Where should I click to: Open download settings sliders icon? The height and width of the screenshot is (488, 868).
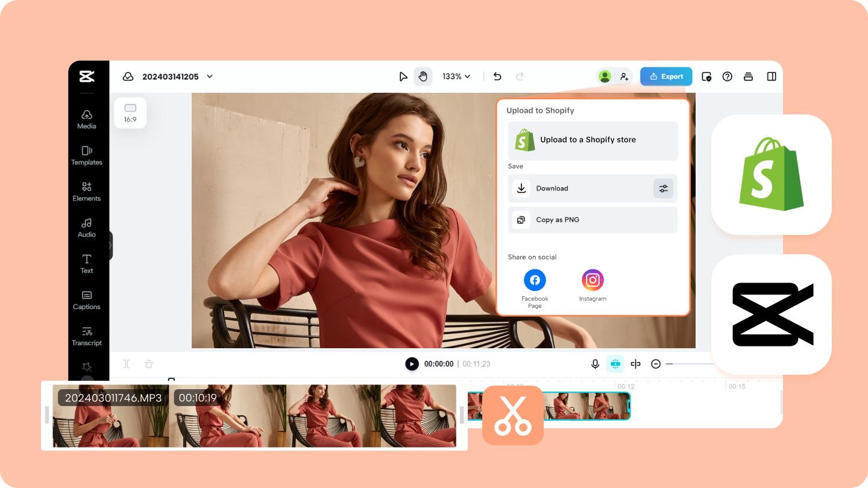663,189
